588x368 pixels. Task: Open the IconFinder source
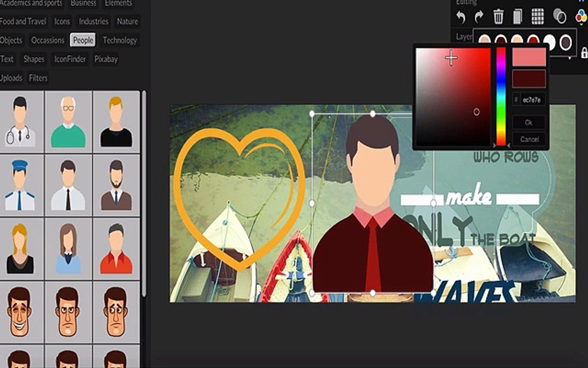70,59
